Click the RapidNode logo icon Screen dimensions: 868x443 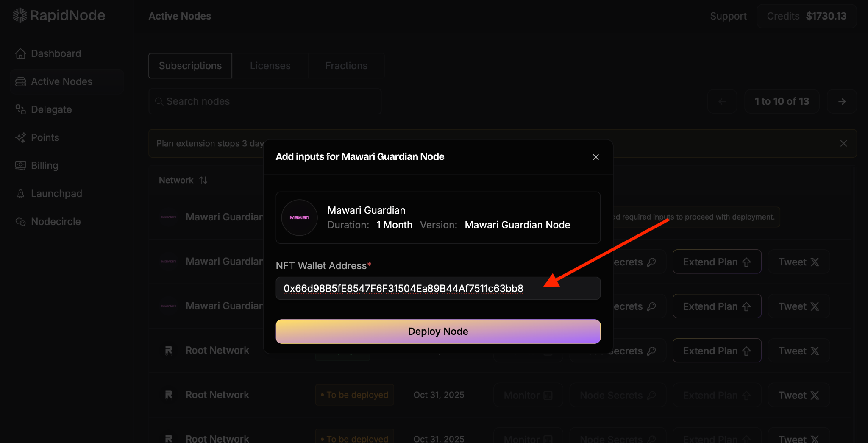point(19,16)
